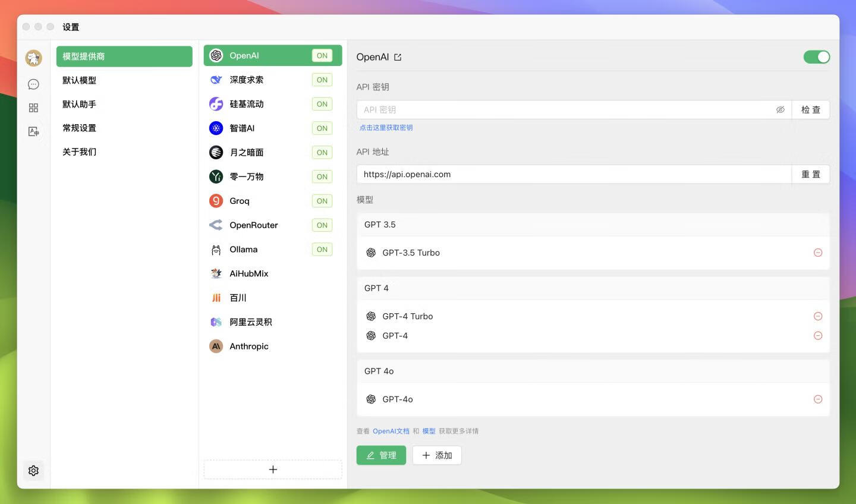Click the 月之暗面 provider icon
This screenshot has height=504, width=856.
click(x=216, y=152)
